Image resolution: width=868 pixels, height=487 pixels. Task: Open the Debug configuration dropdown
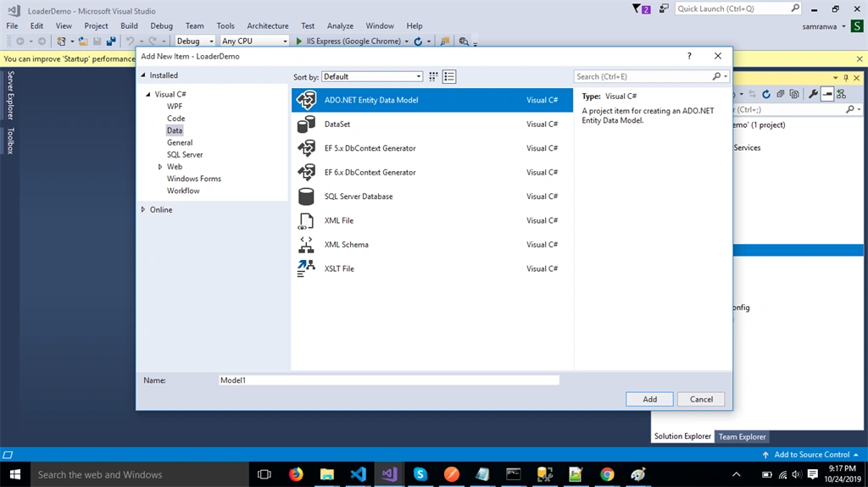click(195, 41)
